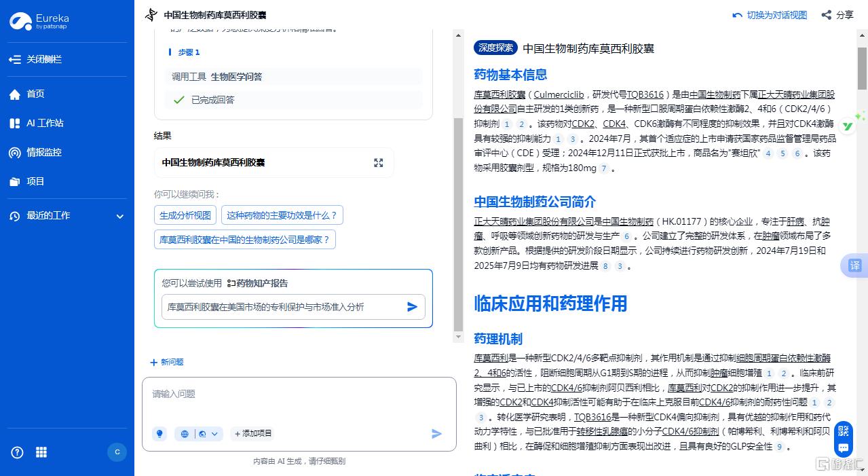Open the chat support floating icon
This screenshot has width=868, height=476.
pyautogui.click(x=844, y=448)
